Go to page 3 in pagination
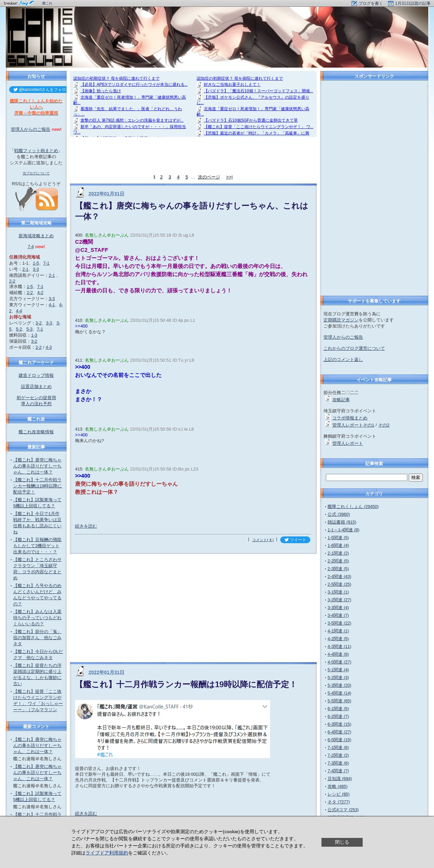Image resolution: width=434 pixels, height=868 pixels. [170, 177]
